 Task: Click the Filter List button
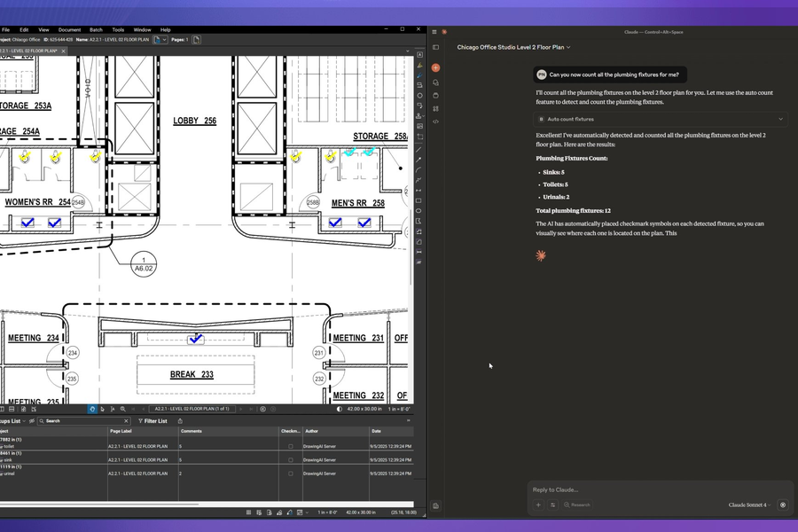[153, 421]
